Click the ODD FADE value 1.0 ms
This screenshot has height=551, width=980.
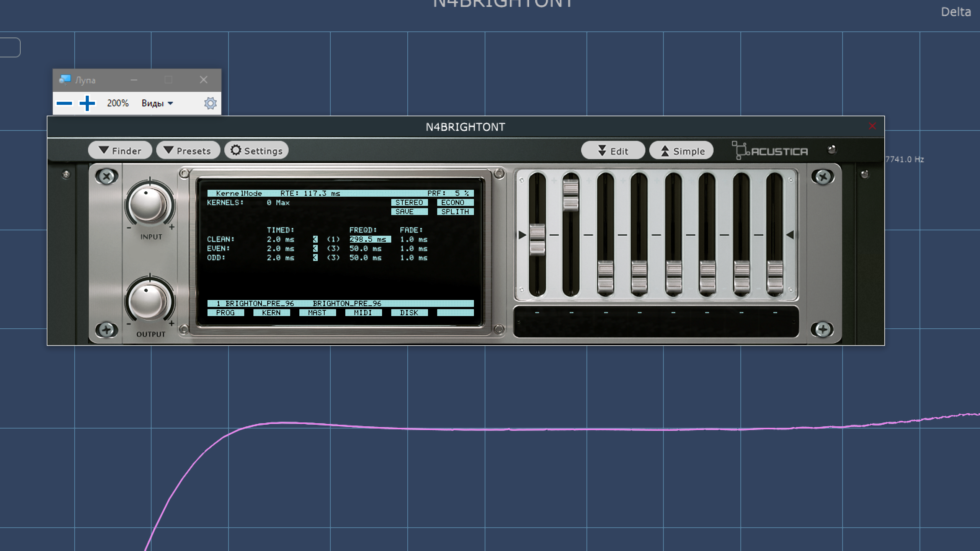(x=414, y=258)
